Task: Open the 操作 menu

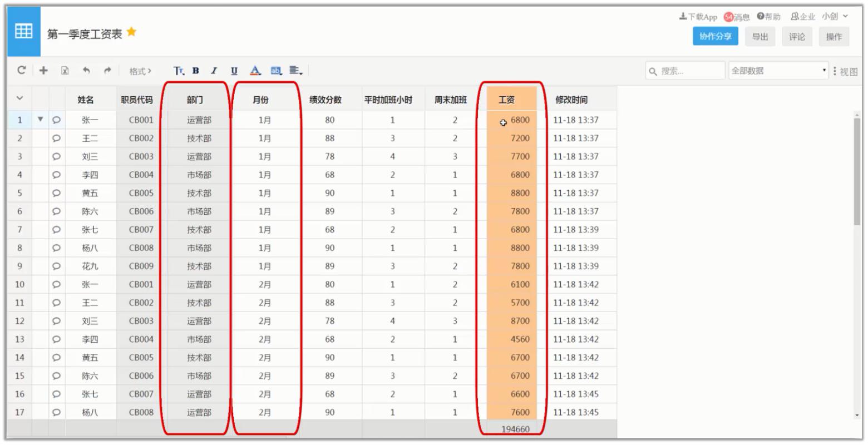Action: 834,37
